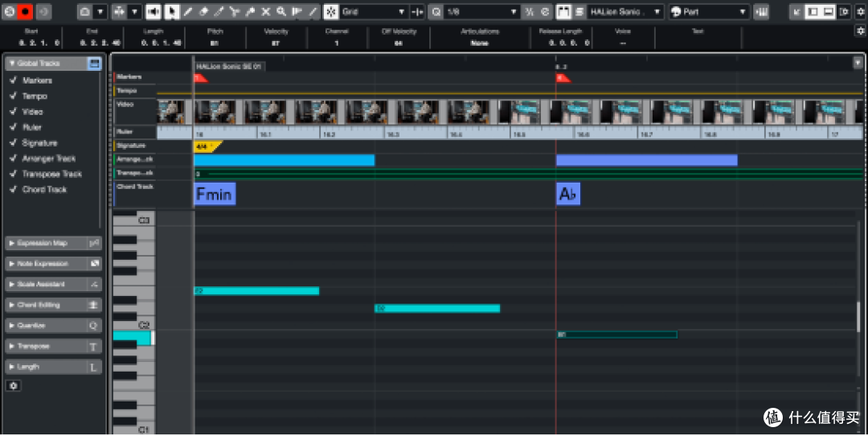
Task: Select the Line tool
Action: pos(313,11)
